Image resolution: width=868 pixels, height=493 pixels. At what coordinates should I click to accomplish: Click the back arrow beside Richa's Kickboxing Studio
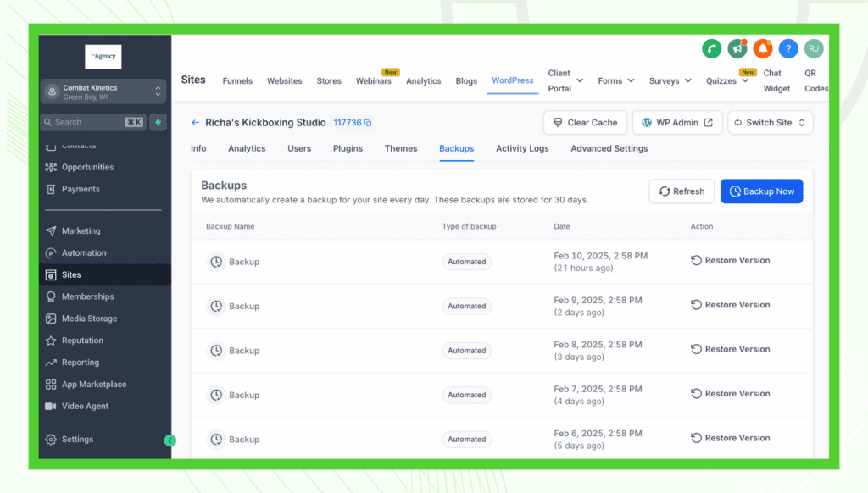tap(195, 123)
